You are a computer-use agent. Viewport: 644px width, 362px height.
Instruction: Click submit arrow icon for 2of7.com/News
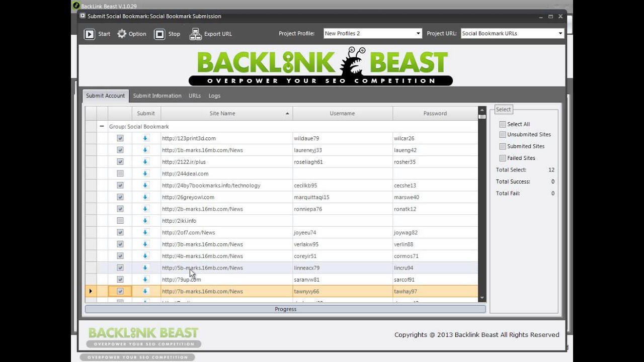pyautogui.click(x=145, y=232)
